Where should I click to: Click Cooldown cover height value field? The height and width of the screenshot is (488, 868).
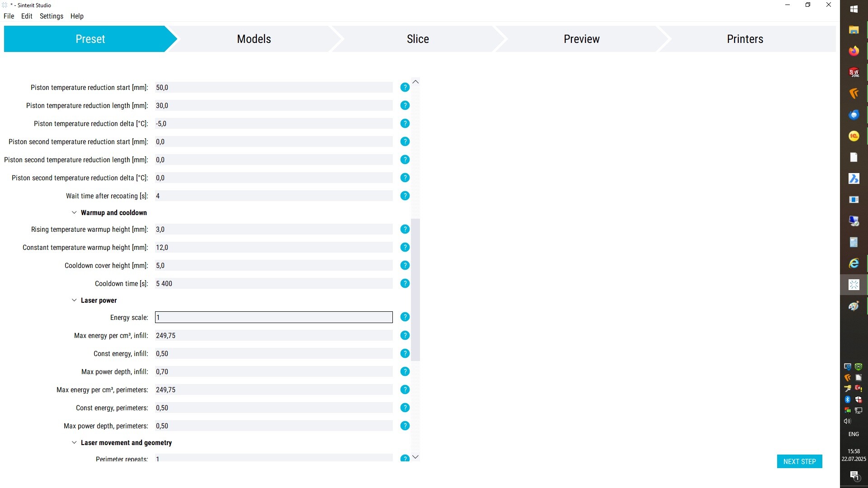(274, 265)
